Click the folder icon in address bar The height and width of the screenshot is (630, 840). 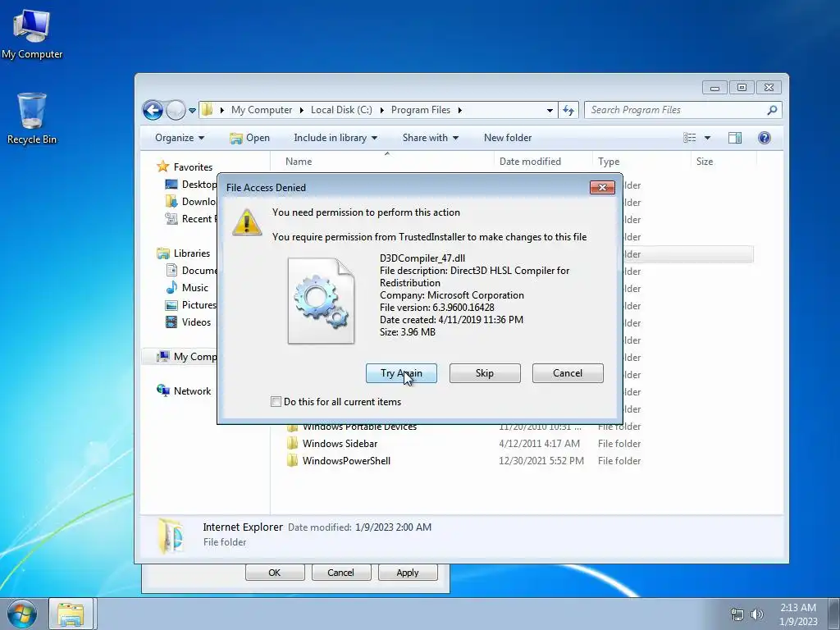point(208,110)
